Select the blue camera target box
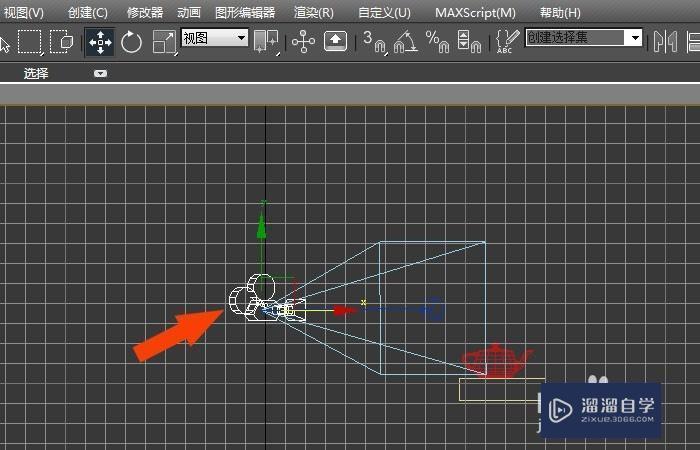 (436, 309)
